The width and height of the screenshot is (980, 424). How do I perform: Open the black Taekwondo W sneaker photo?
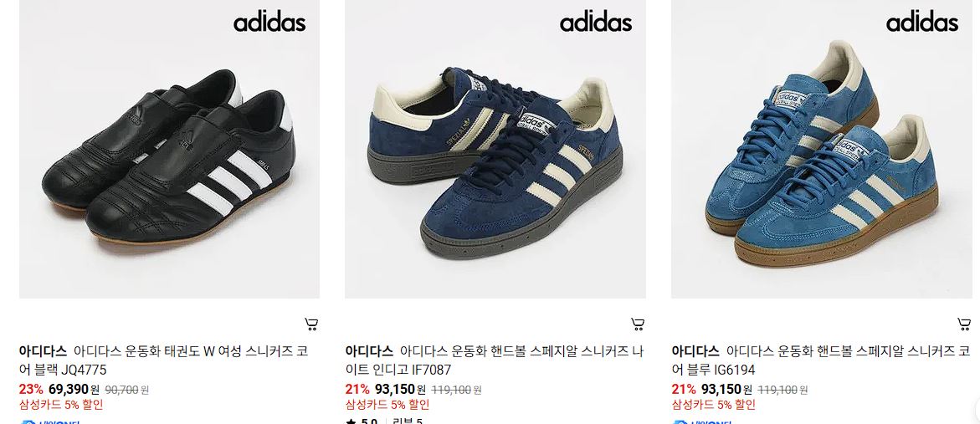click(x=169, y=149)
